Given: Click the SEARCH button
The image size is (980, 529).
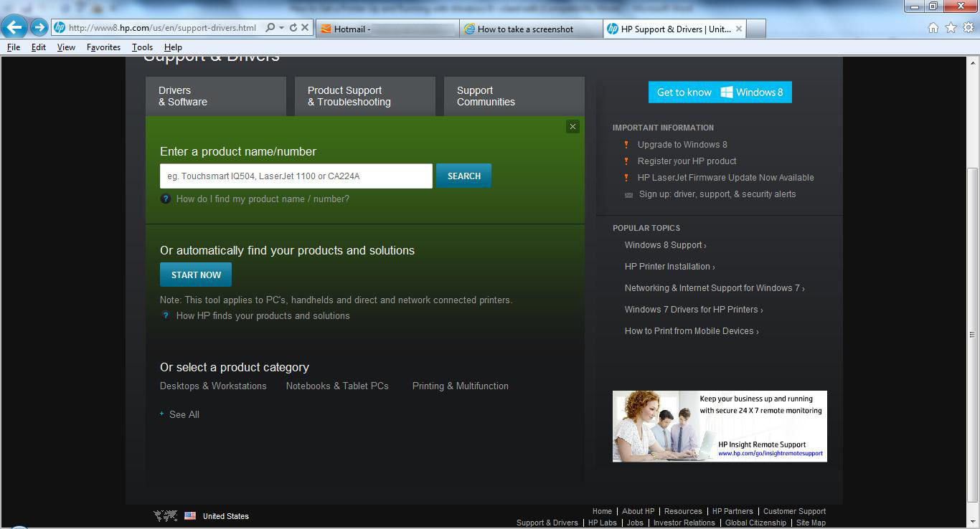Looking at the screenshot, I should (x=463, y=176).
